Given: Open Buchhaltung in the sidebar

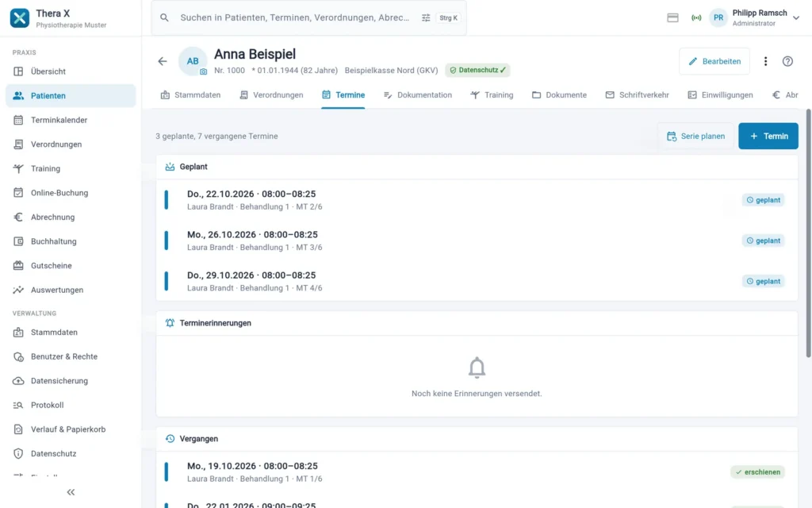Looking at the screenshot, I should pos(71,241).
